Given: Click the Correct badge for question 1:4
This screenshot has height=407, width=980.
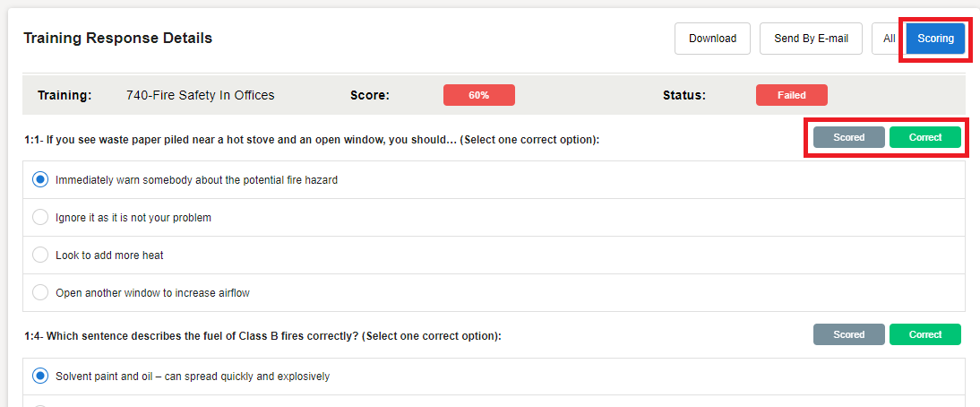Looking at the screenshot, I should tap(924, 334).
